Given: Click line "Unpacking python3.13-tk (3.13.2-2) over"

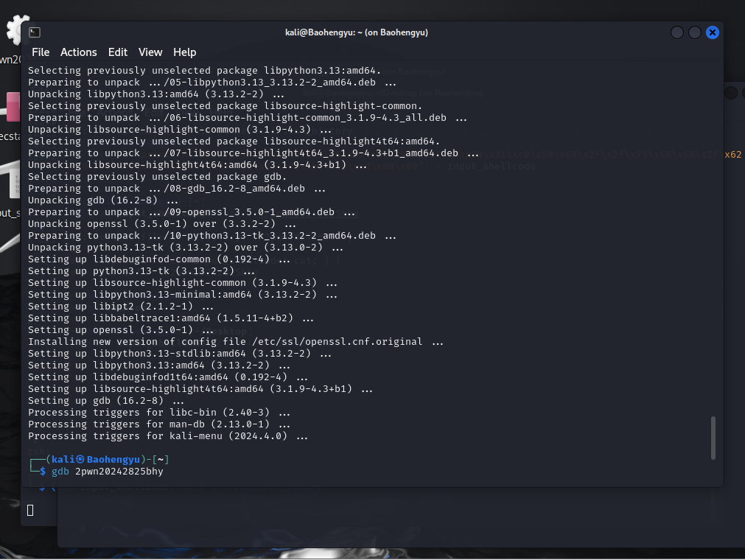Looking at the screenshot, I should pyautogui.click(x=186, y=247).
